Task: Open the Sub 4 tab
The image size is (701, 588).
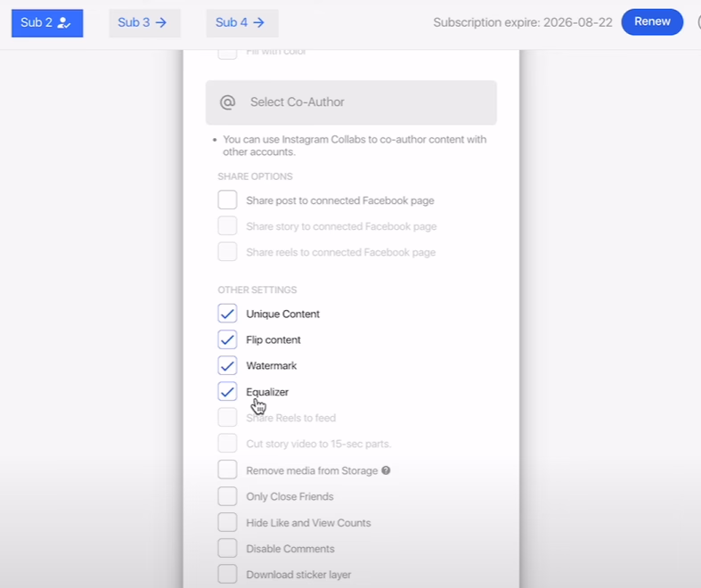Action: pyautogui.click(x=242, y=23)
